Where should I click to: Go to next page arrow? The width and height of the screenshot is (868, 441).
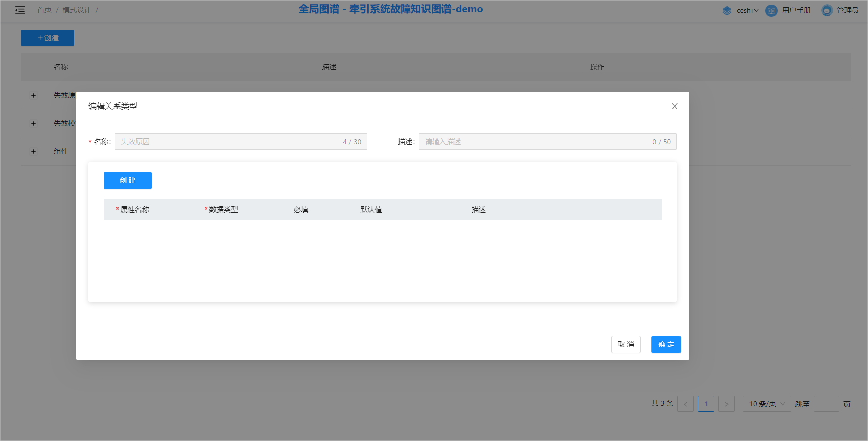[x=726, y=404]
